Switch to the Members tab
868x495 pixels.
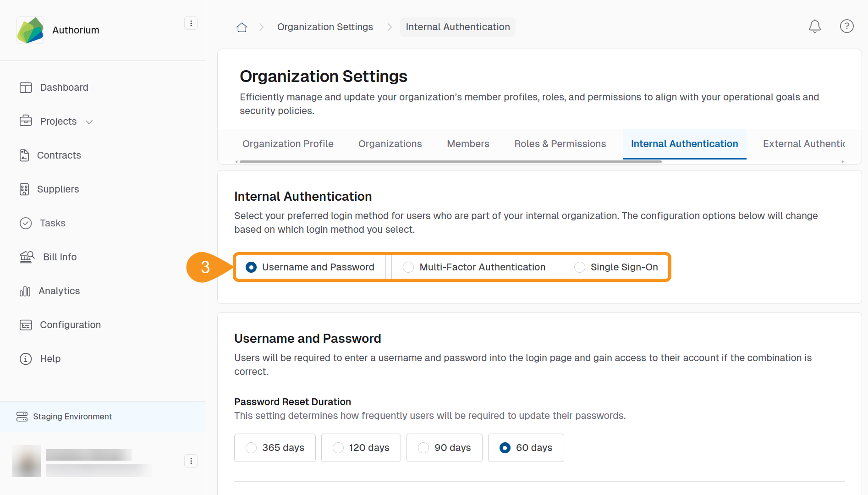pyautogui.click(x=468, y=144)
